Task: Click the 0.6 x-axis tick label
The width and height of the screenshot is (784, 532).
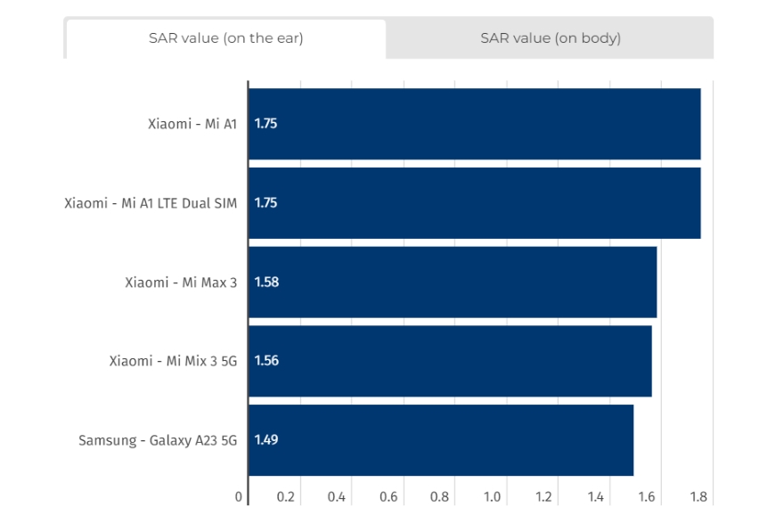Action: 388,497
